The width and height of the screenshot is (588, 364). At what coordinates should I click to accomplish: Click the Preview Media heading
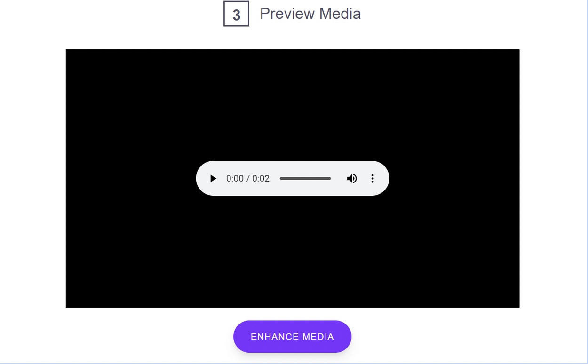tap(310, 14)
